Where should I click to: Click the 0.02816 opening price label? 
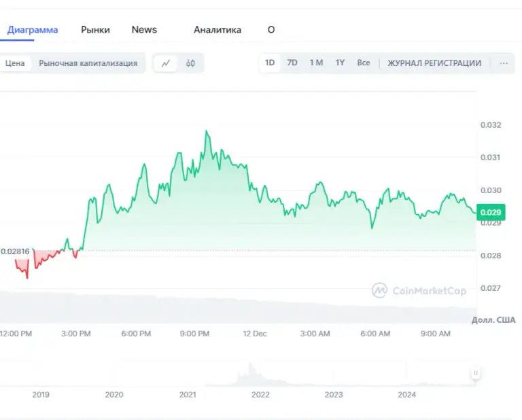coord(16,251)
